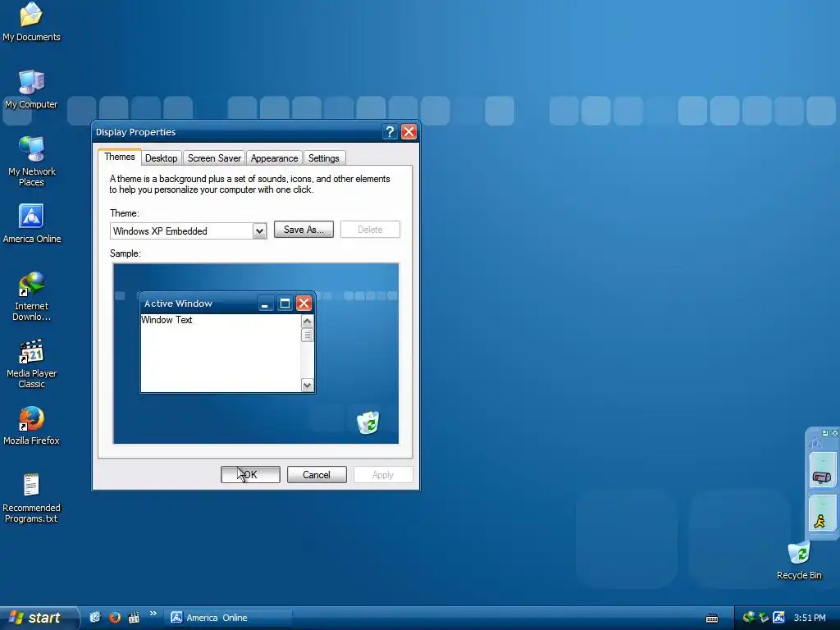
Task: Launch Firefox from the quick launch bar
Action: click(x=115, y=617)
